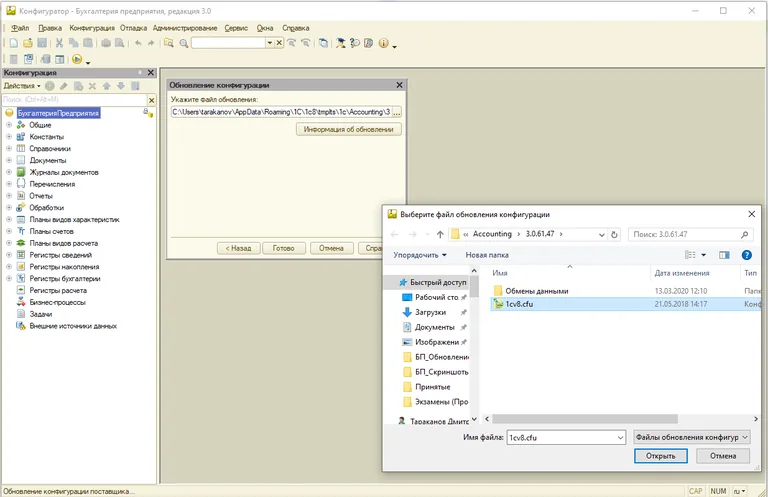Expand the Справочники tree node
The width and height of the screenshot is (768, 497).
[9, 148]
